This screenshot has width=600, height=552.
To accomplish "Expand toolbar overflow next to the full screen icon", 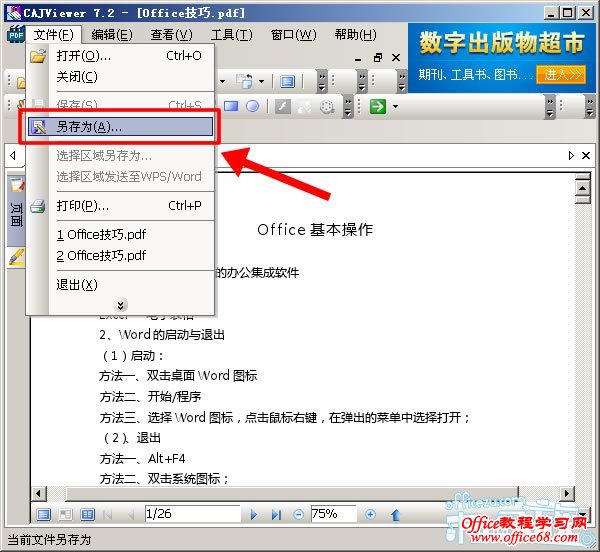I will click(322, 81).
